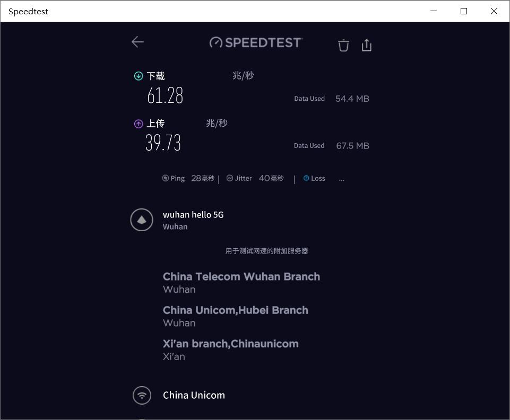The width and height of the screenshot is (510, 420).
Task: Click the Loss label
Action: [x=318, y=178]
